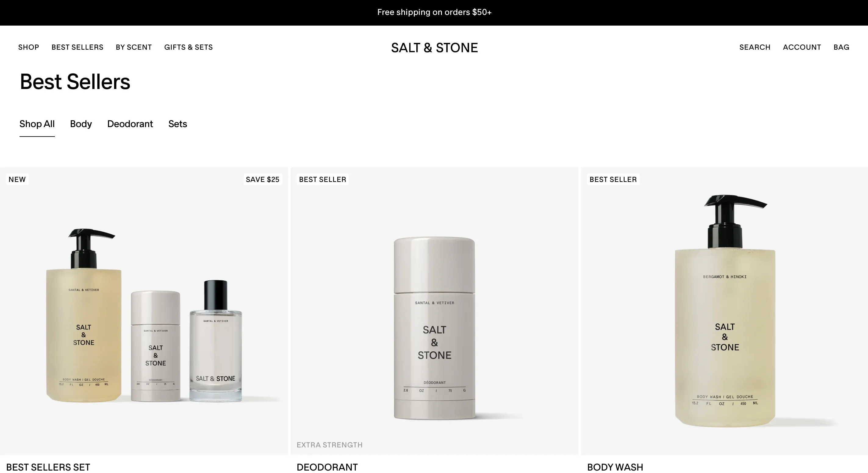Image resolution: width=868 pixels, height=473 pixels.
Task: Open GIFTS & SETS navigation item
Action: (x=188, y=47)
